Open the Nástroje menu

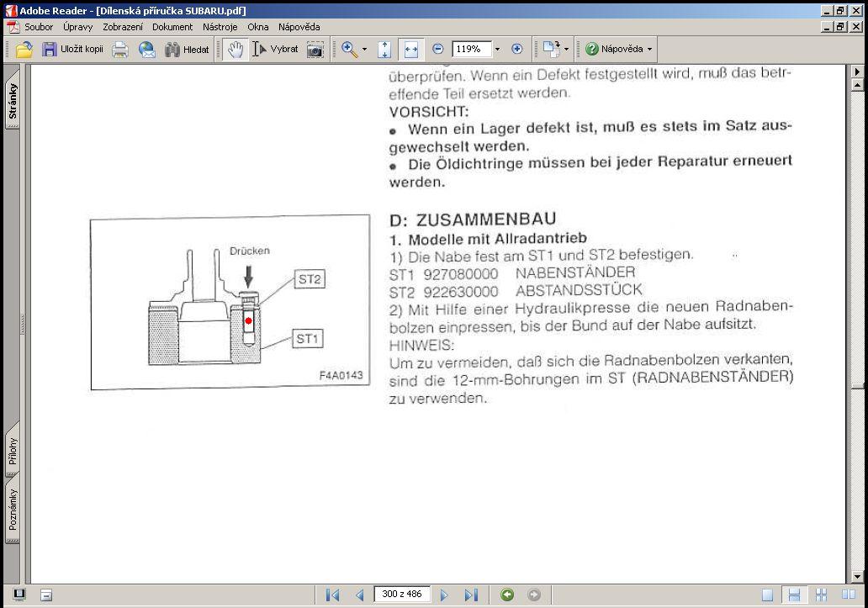220,27
